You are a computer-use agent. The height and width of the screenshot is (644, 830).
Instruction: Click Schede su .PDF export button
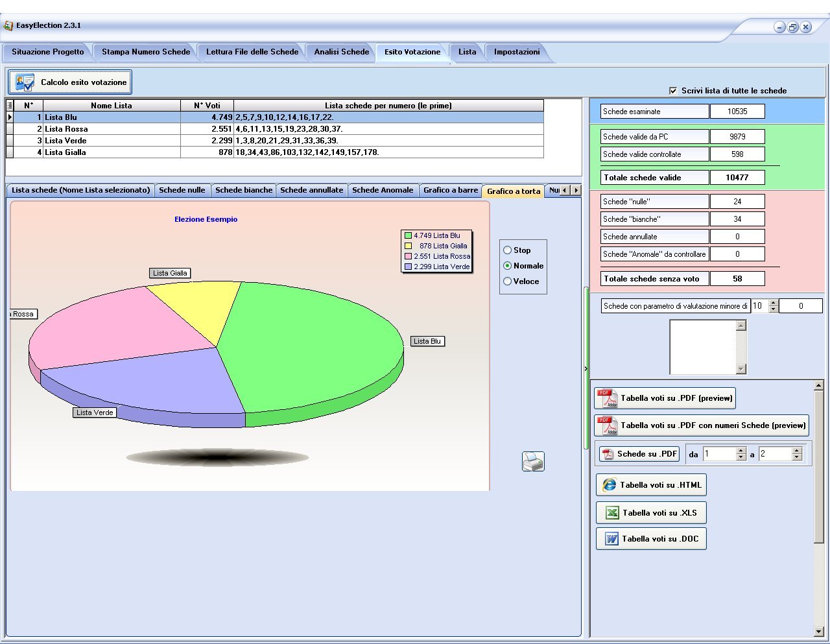639,454
